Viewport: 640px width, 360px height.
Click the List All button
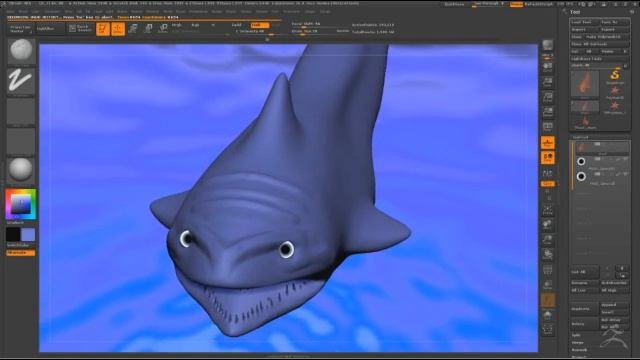click(584, 272)
